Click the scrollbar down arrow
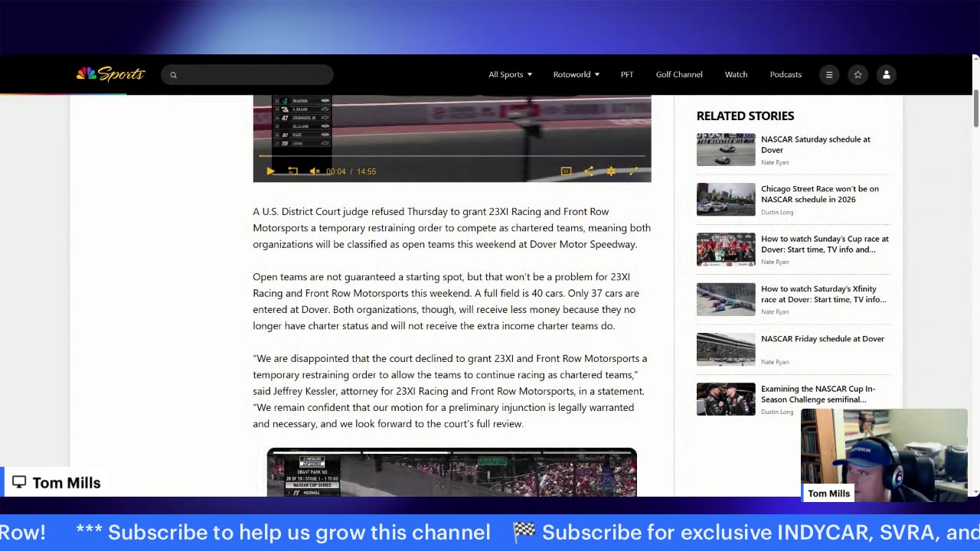This screenshot has height=551, width=980. pos(975,492)
